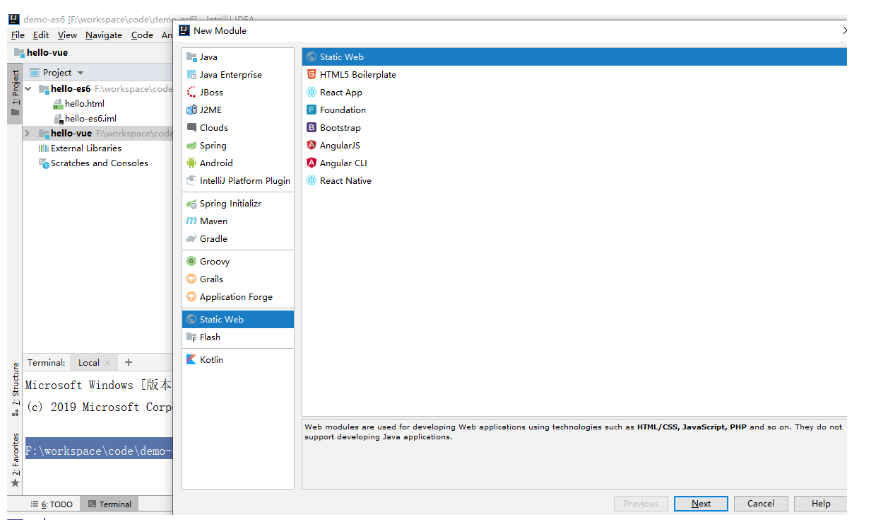The image size is (869, 520).
Task: Open the Terminal tool window tab
Action: (x=110, y=504)
